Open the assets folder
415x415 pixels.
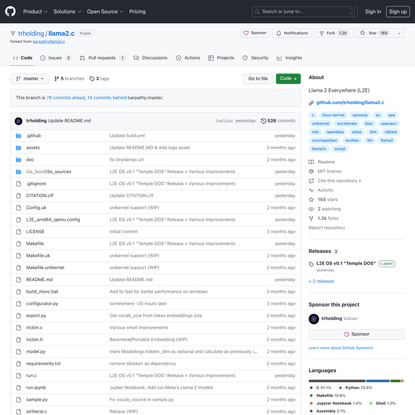coord(33,148)
